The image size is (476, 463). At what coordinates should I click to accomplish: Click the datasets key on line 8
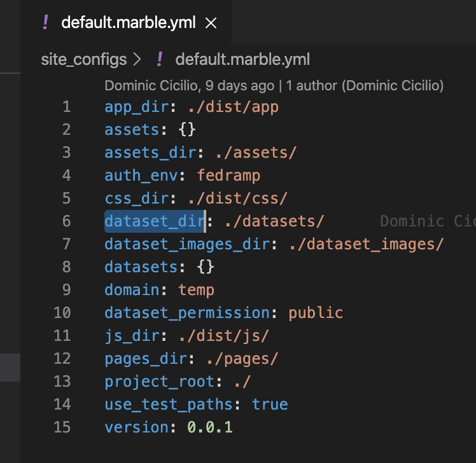(x=141, y=267)
